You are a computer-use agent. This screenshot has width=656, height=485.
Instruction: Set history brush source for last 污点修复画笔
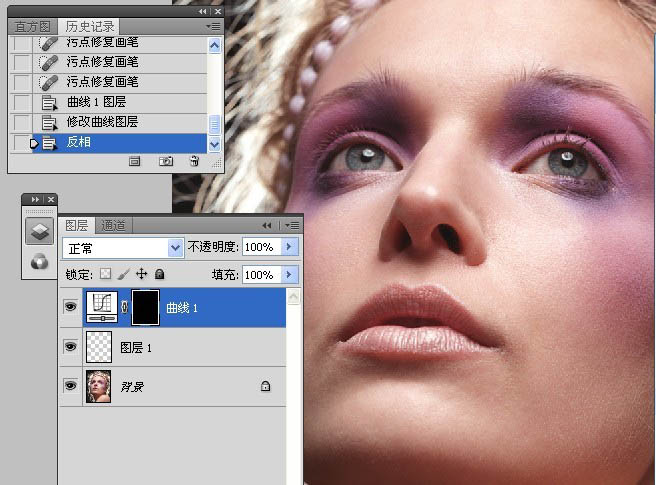pos(21,82)
